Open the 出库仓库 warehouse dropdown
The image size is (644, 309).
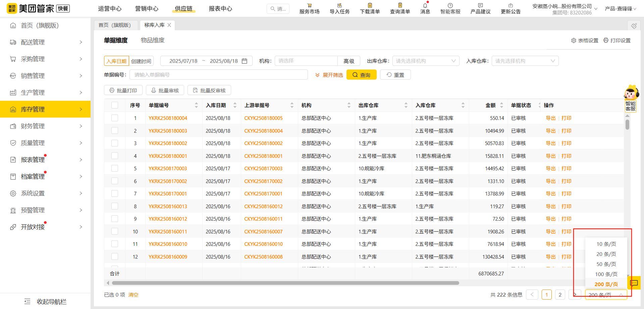[x=425, y=61]
